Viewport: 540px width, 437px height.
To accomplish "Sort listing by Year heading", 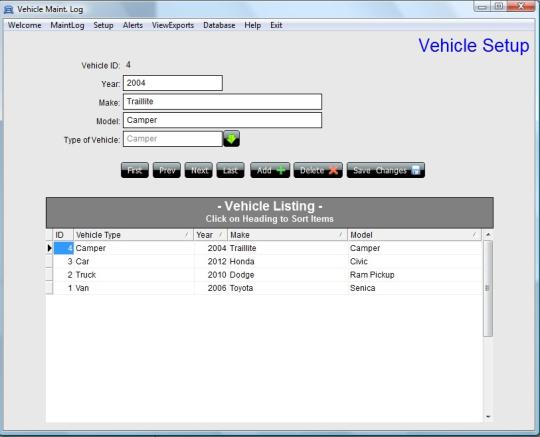I will [x=210, y=235].
